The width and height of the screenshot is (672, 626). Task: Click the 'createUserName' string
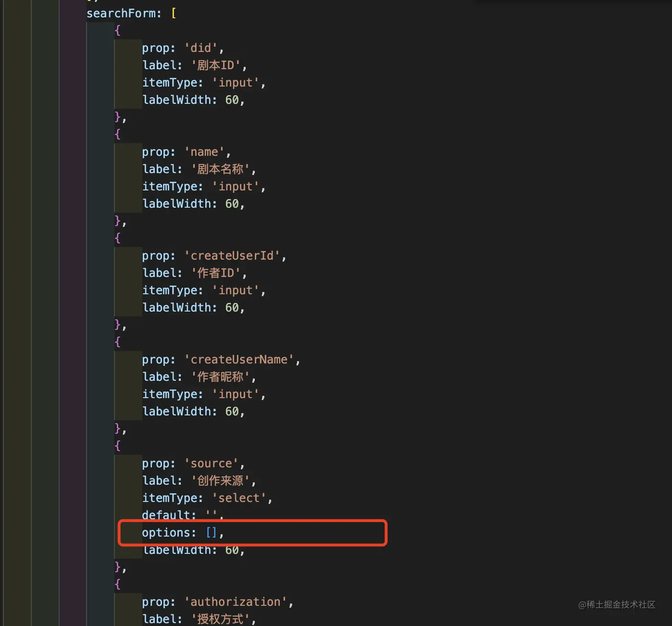[239, 360]
